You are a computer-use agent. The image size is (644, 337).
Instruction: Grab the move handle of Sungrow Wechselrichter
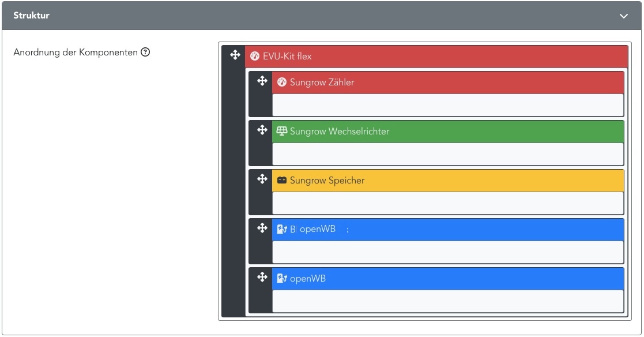pos(262,130)
